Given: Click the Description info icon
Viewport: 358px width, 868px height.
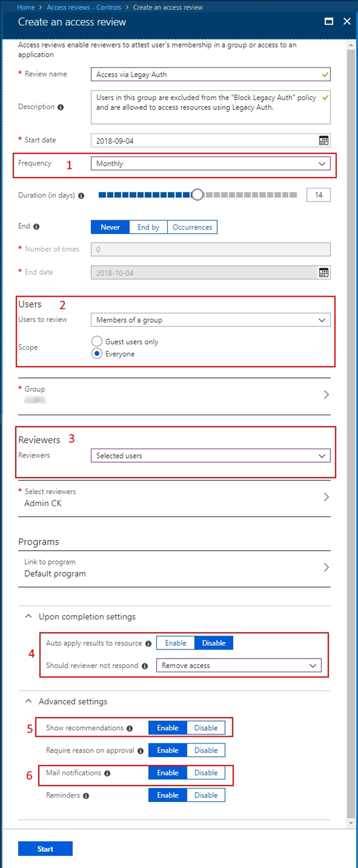Looking at the screenshot, I should (x=60, y=107).
